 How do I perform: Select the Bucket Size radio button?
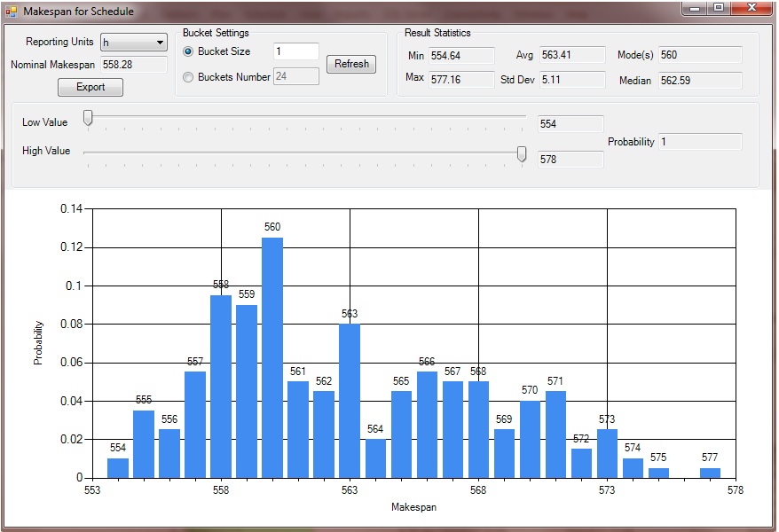(188, 51)
